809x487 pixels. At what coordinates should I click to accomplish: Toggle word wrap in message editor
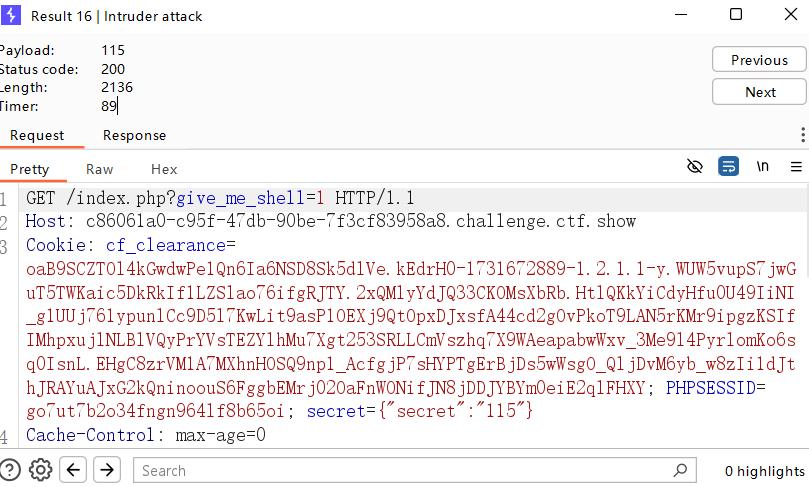click(729, 166)
